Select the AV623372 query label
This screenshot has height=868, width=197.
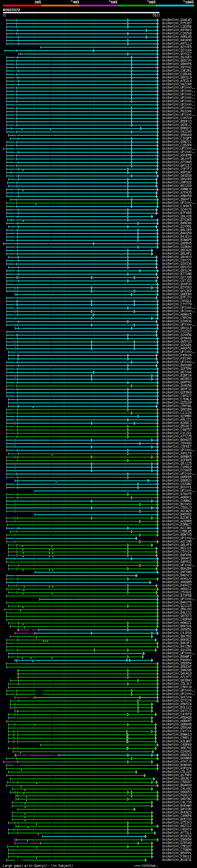click(11, 10)
